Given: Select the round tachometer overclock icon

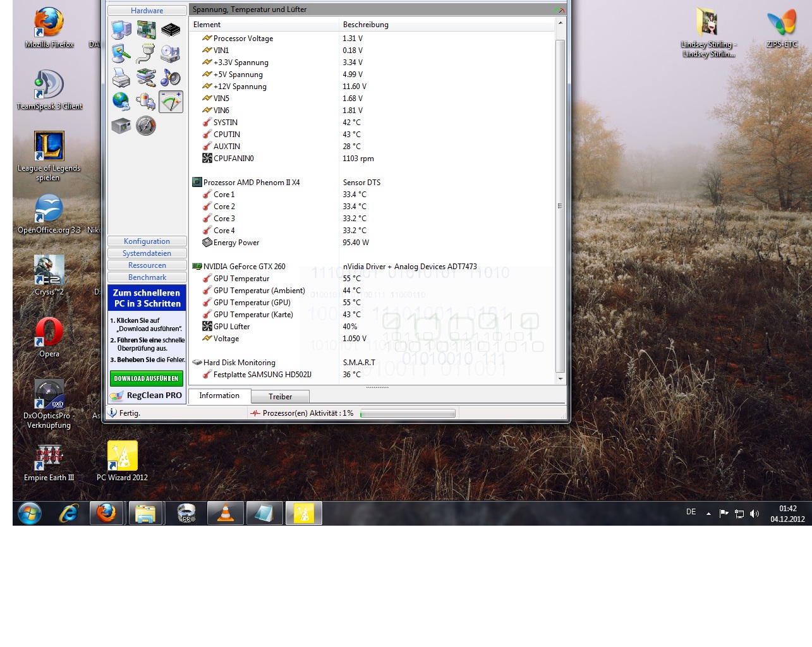Looking at the screenshot, I should [x=146, y=126].
